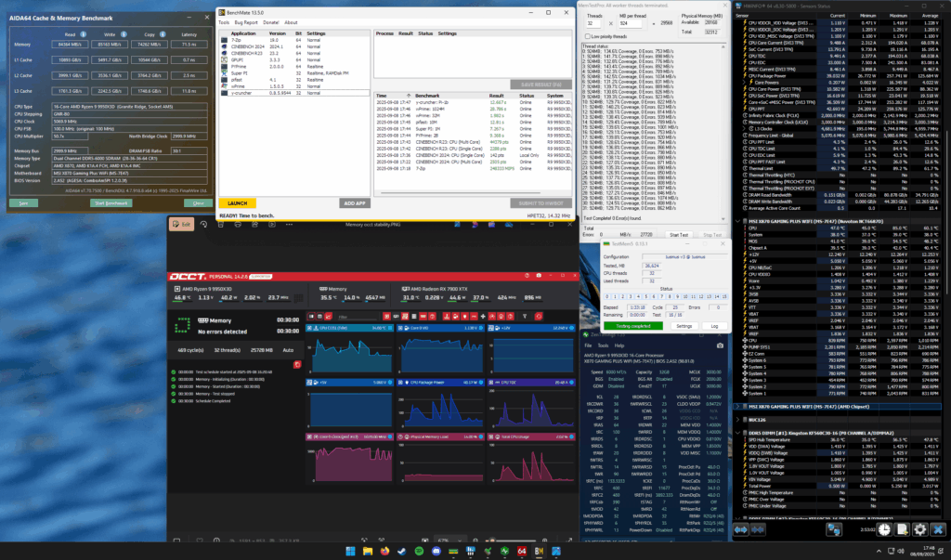This screenshot has width=951, height=560.
Task: Click the print icon in Photos viewer
Action: click(238, 225)
